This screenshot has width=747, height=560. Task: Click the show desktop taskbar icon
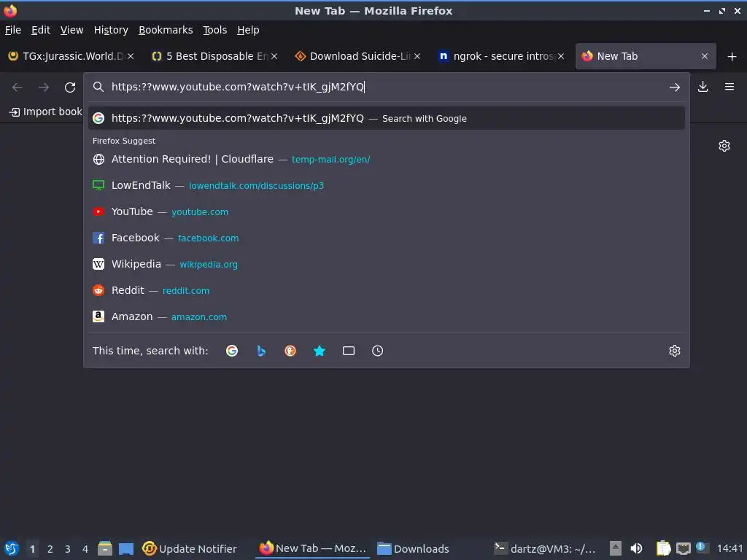click(x=125, y=548)
